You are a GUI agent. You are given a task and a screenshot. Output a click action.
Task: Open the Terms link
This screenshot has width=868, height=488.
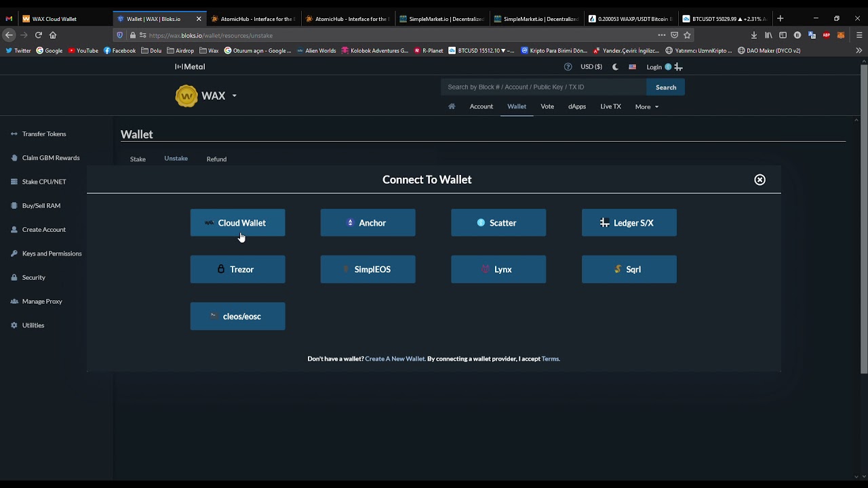tap(550, 359)
